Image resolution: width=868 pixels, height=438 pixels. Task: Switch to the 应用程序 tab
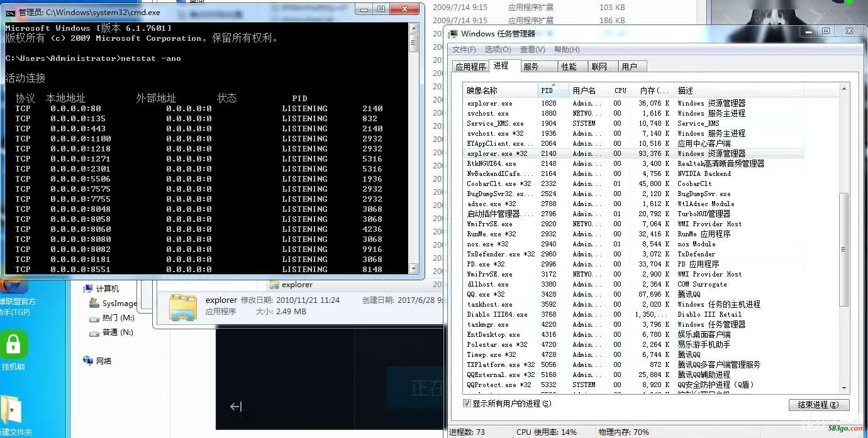point(470,67)
